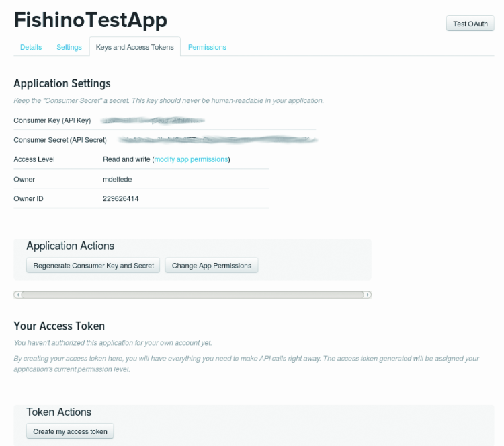This screenshot has width=504, height=446.
Task: Click the horizontal scrollbar left arrow
Action: pos(17,295)
